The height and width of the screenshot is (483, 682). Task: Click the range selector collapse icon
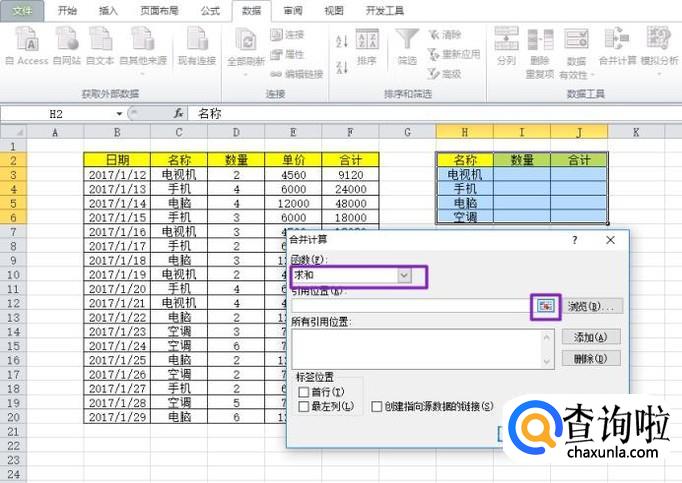pyautogui.click(x=545, y=306)
